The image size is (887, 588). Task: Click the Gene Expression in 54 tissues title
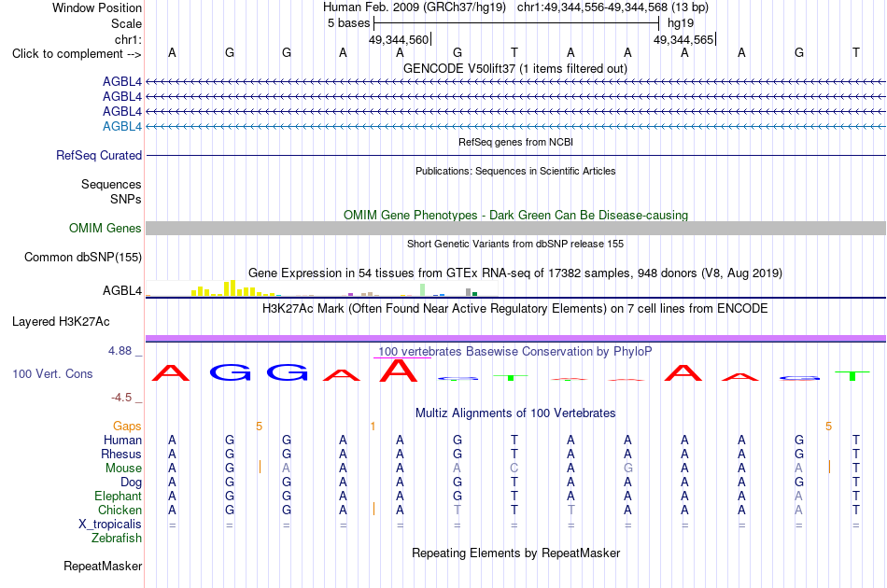click(x=515, y=273)
